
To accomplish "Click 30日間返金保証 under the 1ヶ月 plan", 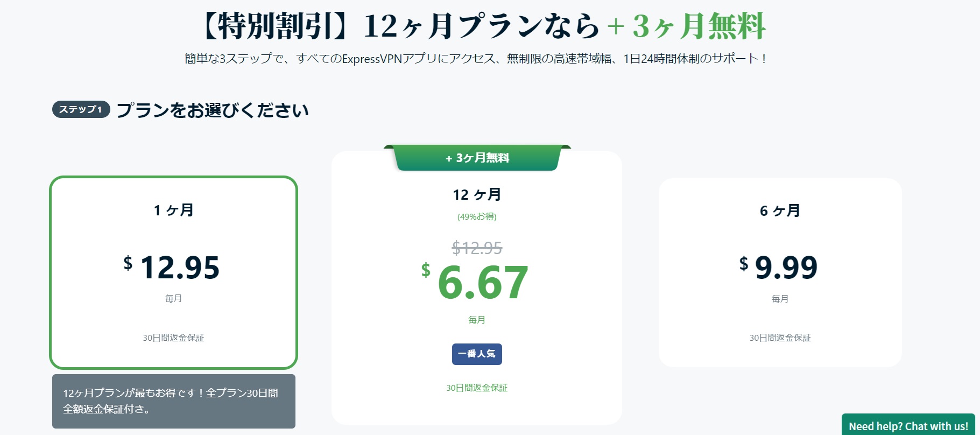I will pyautogui.click(x=173, y=338).
